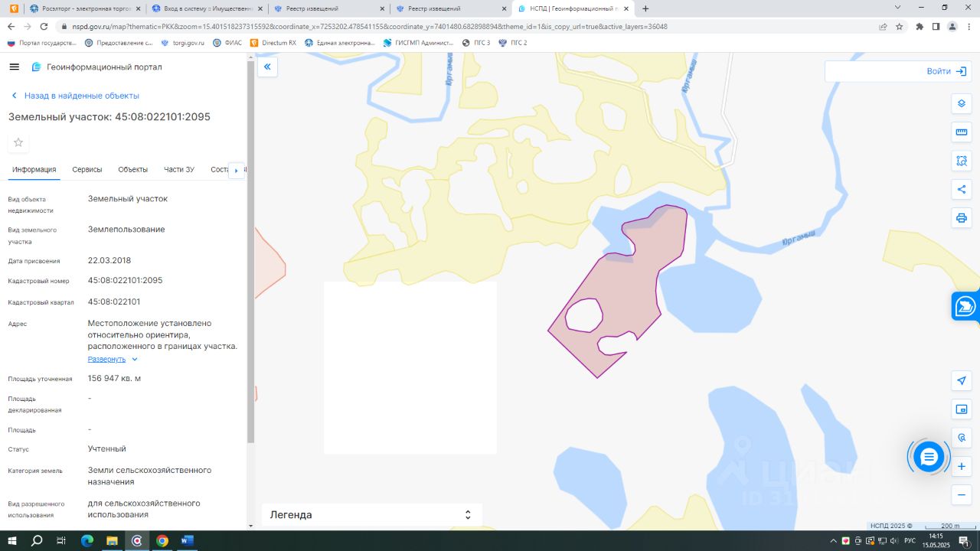Zoom in with the plus button
Image resolution: width=980 pixels, height=551 pixels.
coord(962,466)
